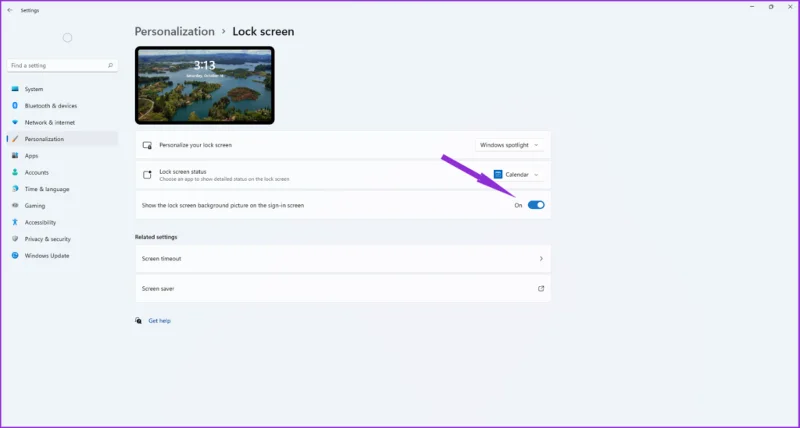The height and width of the screenshot is (428, 800).
Task: Expand Screen timeout chevron
Action: pyautogui.click(x=541, y=259)
